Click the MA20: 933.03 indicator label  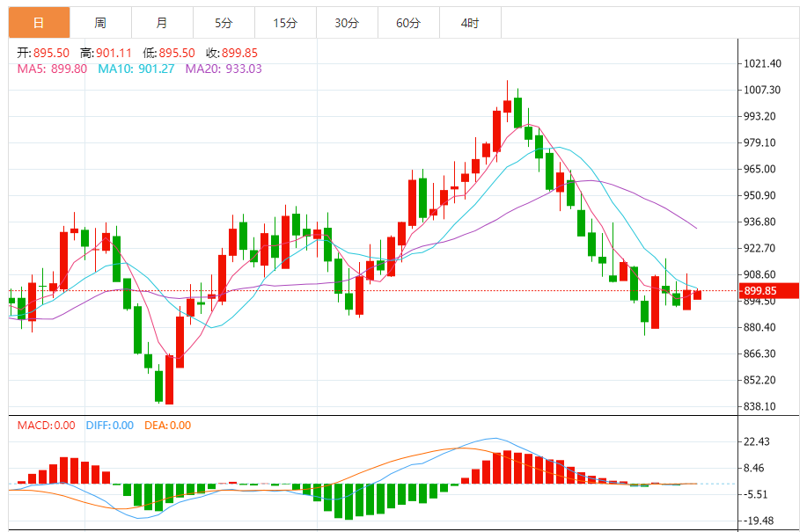[224, 69]
